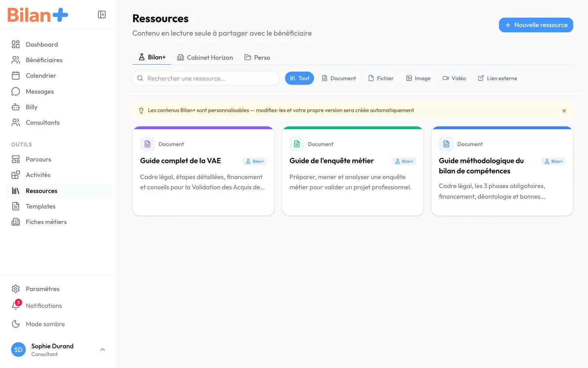
Task: Filter resources by Fichier
Action: (381, 78)
